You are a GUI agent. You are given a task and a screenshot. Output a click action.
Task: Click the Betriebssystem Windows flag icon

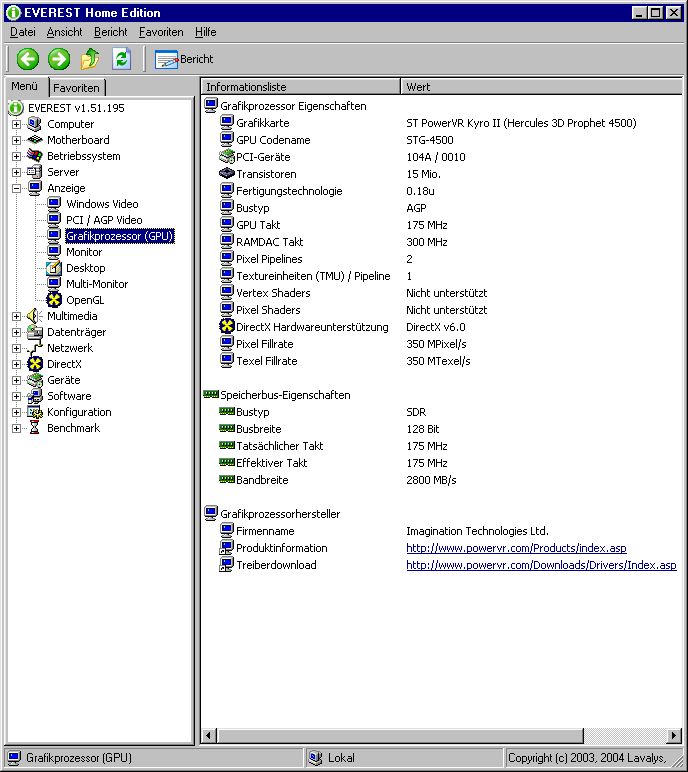(34, 156)
